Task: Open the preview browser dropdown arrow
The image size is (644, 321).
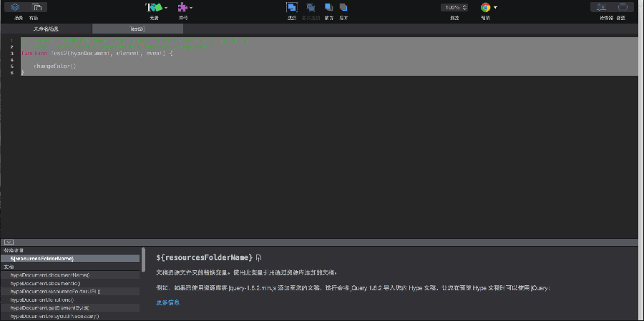Action: pos(495,7)
